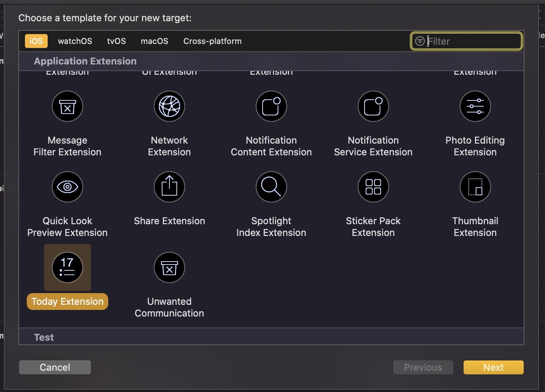
Task: Select the Unwanted Communication template
Action: [x=169, y=267]
